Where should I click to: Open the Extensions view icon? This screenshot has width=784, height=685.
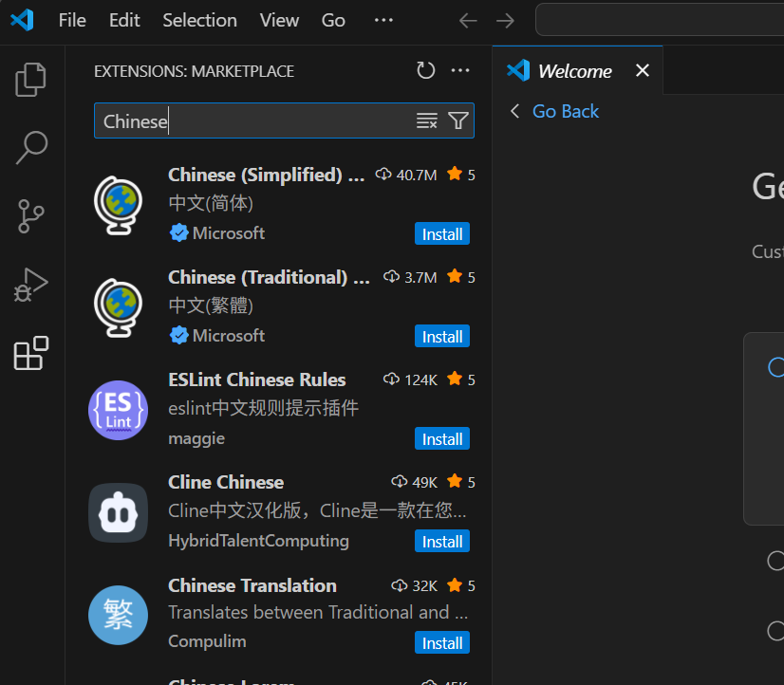click(31, 353)
